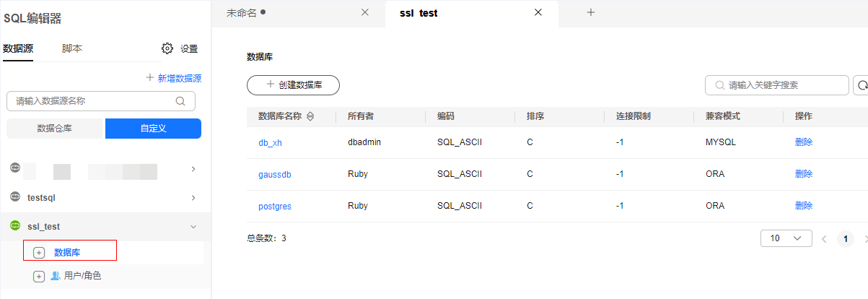868x299 pixels.
Task: Click the sort icon beside 数据库名称
Action: 310,116
